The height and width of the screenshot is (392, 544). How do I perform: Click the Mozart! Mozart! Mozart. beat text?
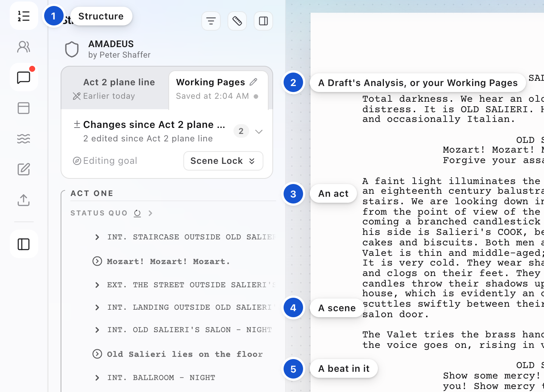168,261
